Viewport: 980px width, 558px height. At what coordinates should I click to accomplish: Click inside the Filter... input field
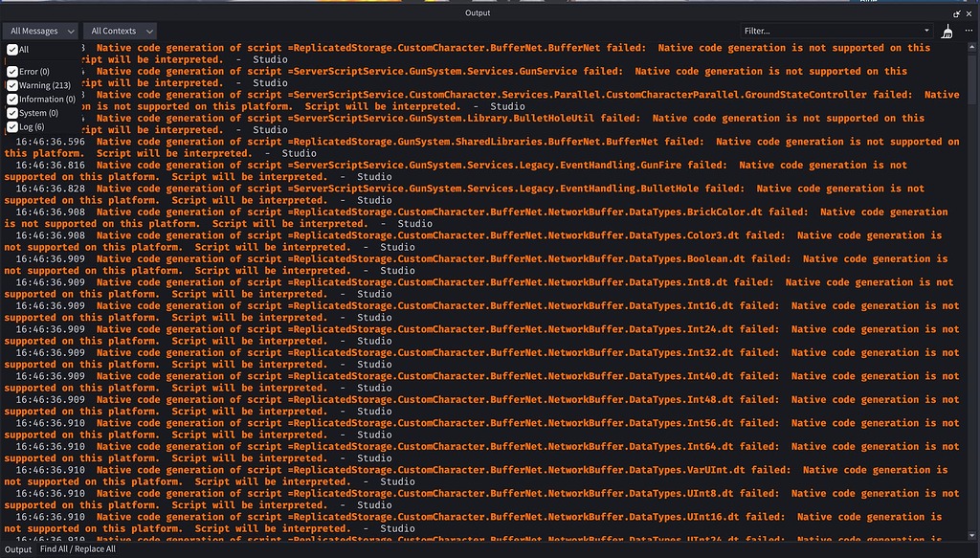click(813, 30)
